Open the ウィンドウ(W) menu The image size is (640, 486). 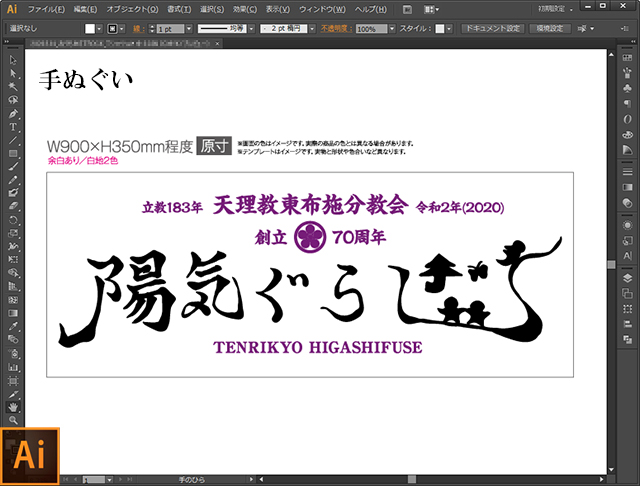pos(322,9)
